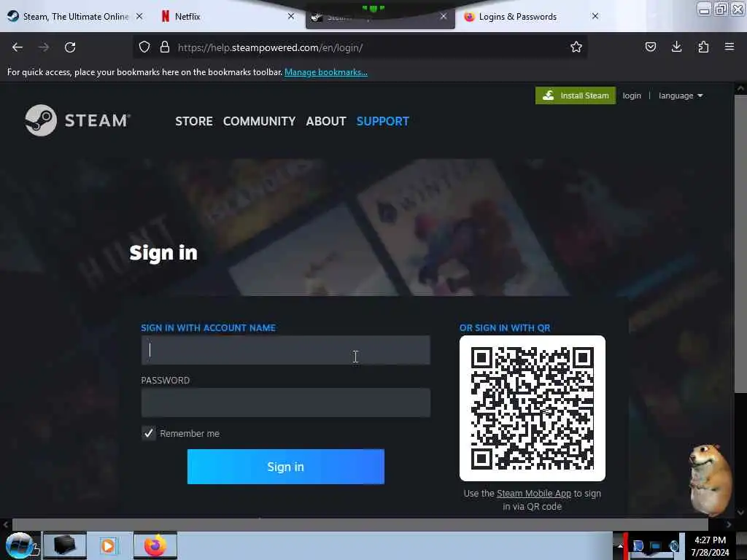The image size is (747, 560).
Task: Bookmark this page with the star icon
Action: point(576,47)
